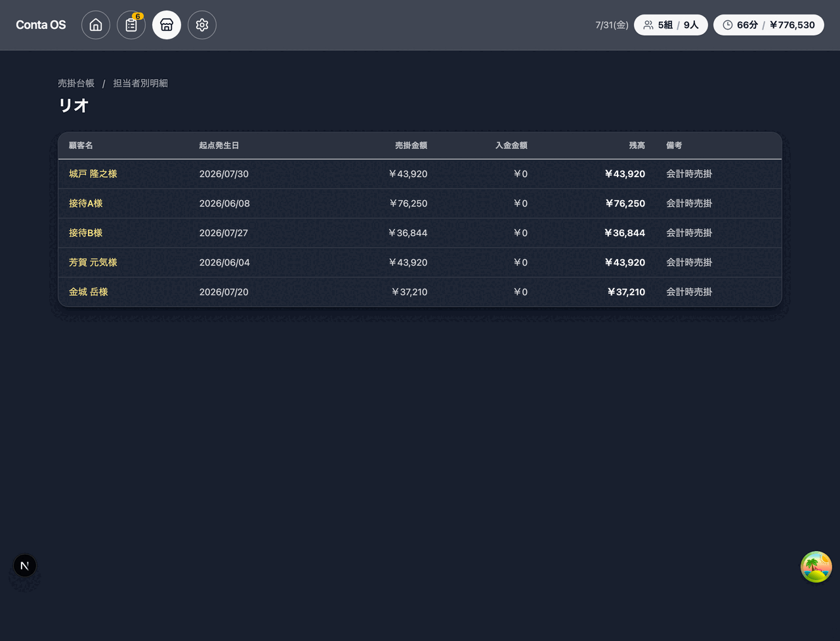Click the clock icon in time pill
Image resolution: width=840 pixels, height=641 pixels.
pos(728,25)
